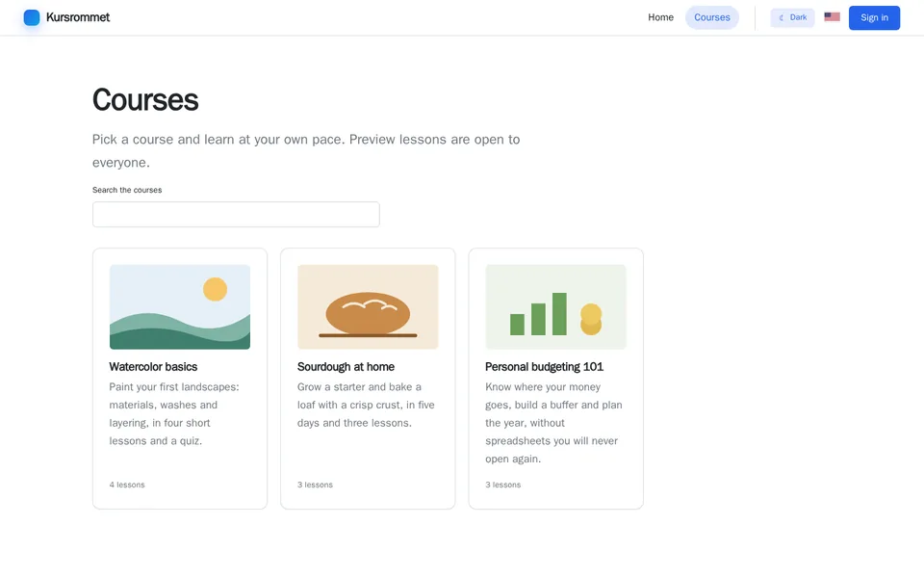This screenshot has width=924, height=578.
Task: Click the budgeting description "Know where your money"
Action: [554, 423]
